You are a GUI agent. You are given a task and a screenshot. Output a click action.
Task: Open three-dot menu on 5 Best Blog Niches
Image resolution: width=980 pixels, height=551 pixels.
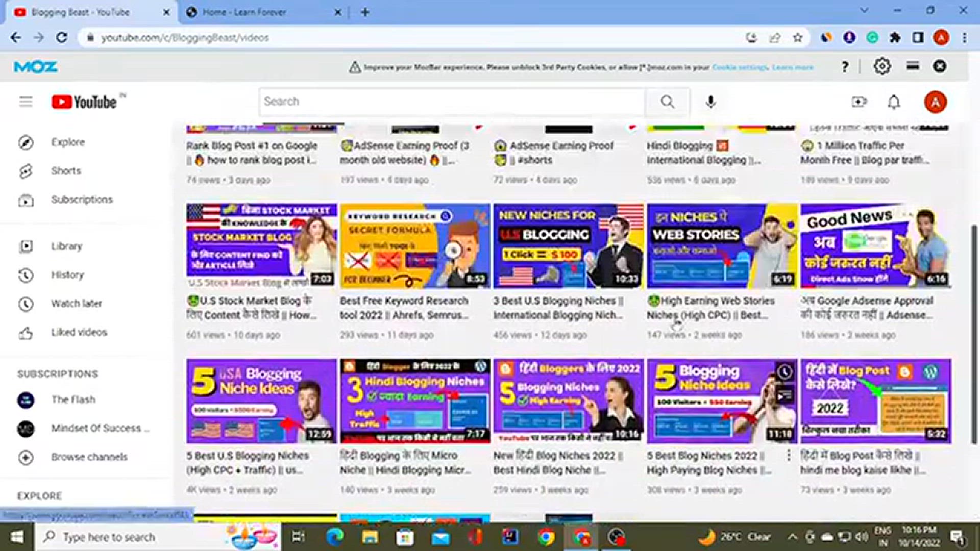pyautogui.click(x=789, y=455)
